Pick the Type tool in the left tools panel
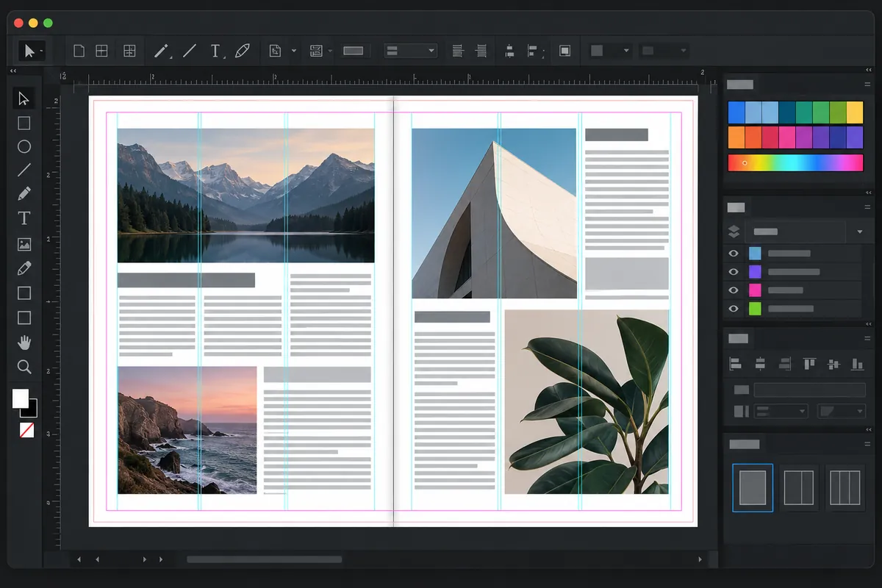This screenshot has width=882, height=588. pos(24,218)
